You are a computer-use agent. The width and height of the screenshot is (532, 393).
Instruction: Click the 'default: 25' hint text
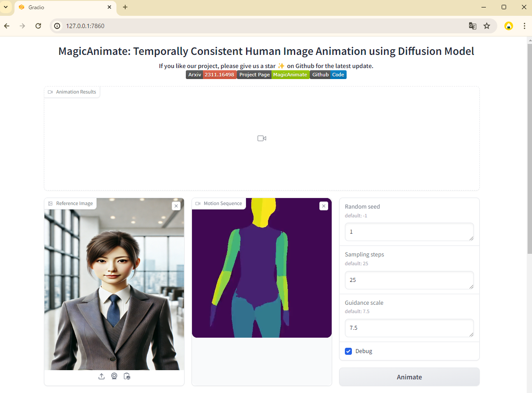(356, 263)
